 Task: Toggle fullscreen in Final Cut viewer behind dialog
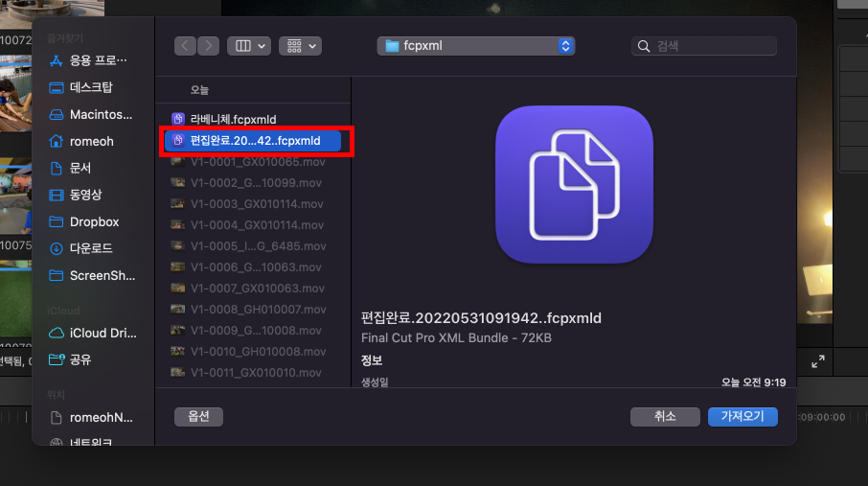(x=818, y=361)
